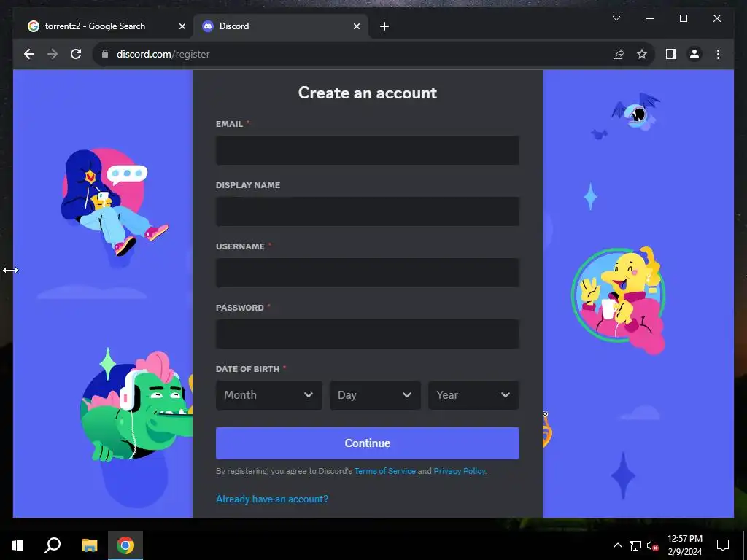Open network status in the tray
747x560 pixels.
coord(635,545)
